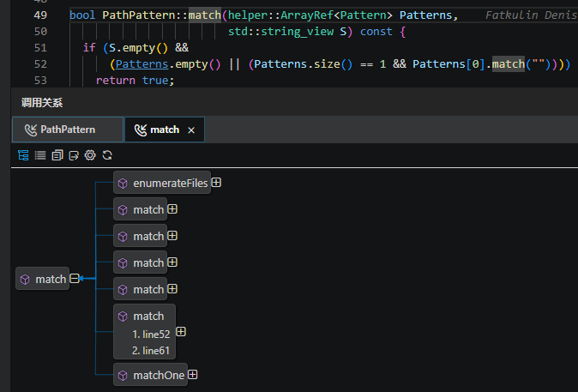Click line number 52 in the gutter
This screenshot has width=578, height=392.
point(40,64)
